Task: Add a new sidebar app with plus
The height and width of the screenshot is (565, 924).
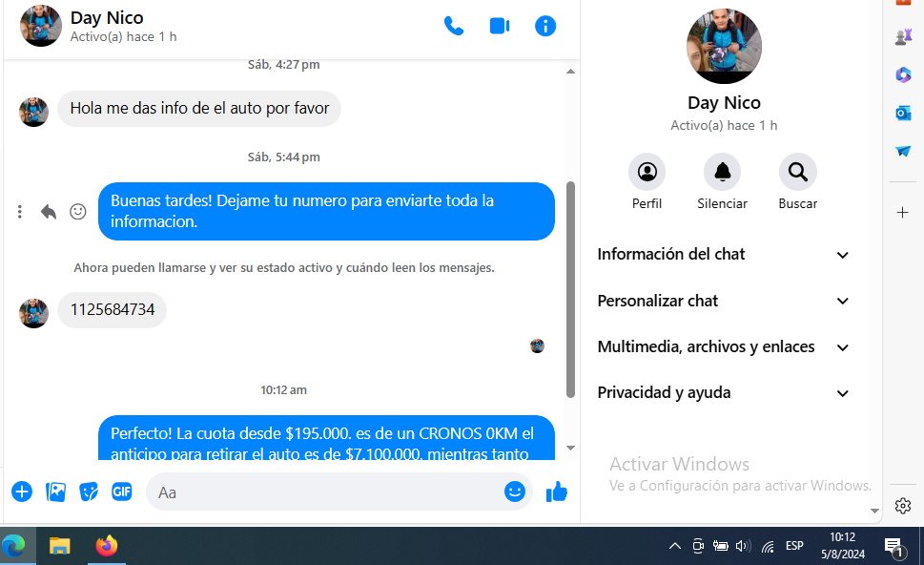Action: pyautogui.click(x=903, y=212)
